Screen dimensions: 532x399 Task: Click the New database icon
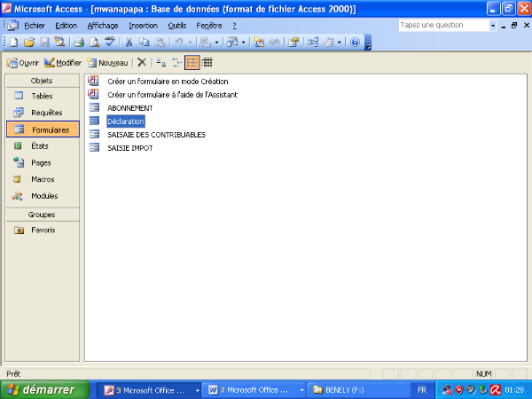point(14,43)
